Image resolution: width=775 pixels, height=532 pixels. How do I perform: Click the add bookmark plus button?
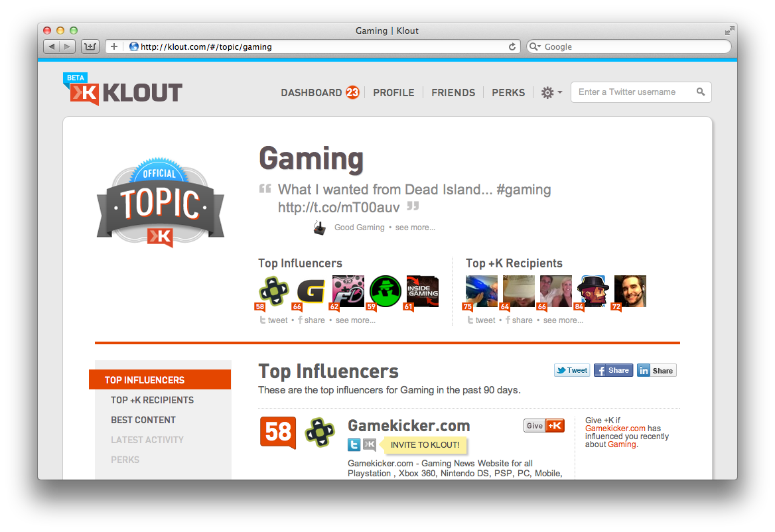(x=113, y=46)
